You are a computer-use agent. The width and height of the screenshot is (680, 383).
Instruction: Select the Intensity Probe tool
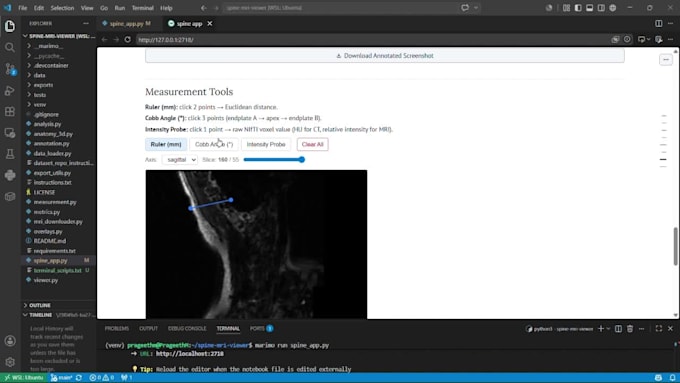pos(266,144)
